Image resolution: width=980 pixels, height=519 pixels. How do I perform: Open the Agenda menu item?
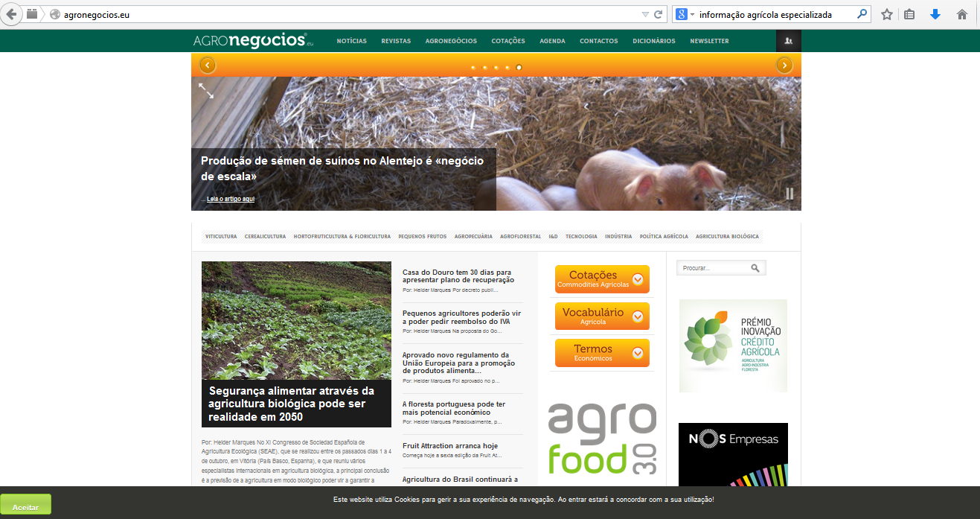tap(552, 41)
